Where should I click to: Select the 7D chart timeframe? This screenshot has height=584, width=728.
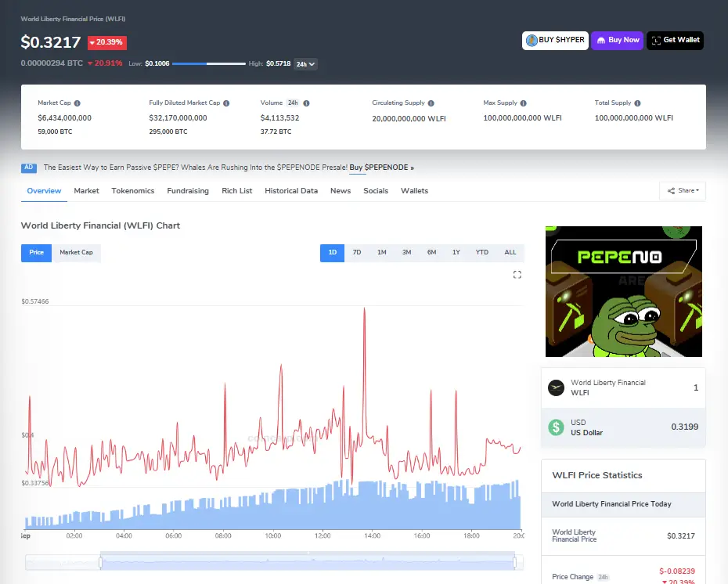pyautogui.click(x=357, y=253)
